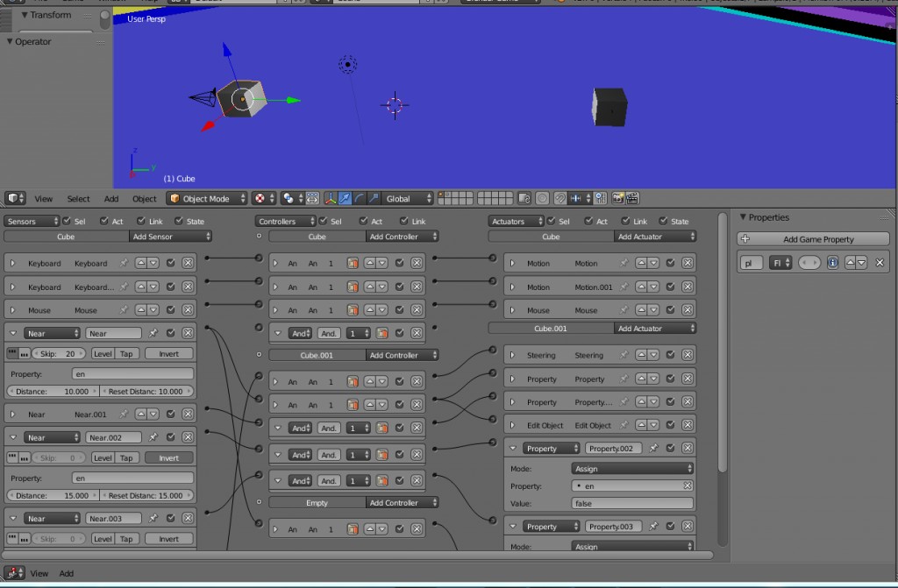Viewport: 898px width, 588px height.
Task: Open the Assign mode dropdown under Property.002
Action: (x=633, y=468)
